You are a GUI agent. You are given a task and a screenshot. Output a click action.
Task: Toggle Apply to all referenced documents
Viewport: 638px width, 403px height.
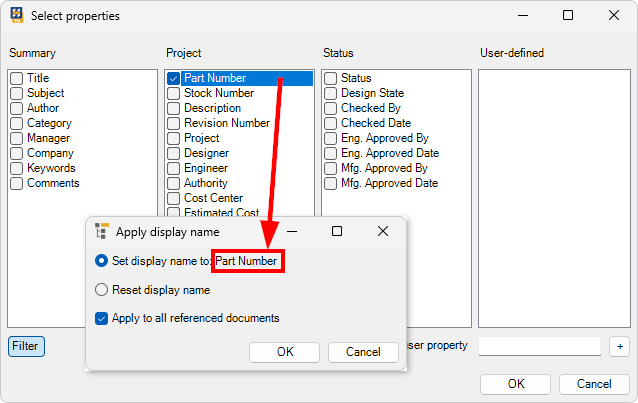[x=102, y=318]
